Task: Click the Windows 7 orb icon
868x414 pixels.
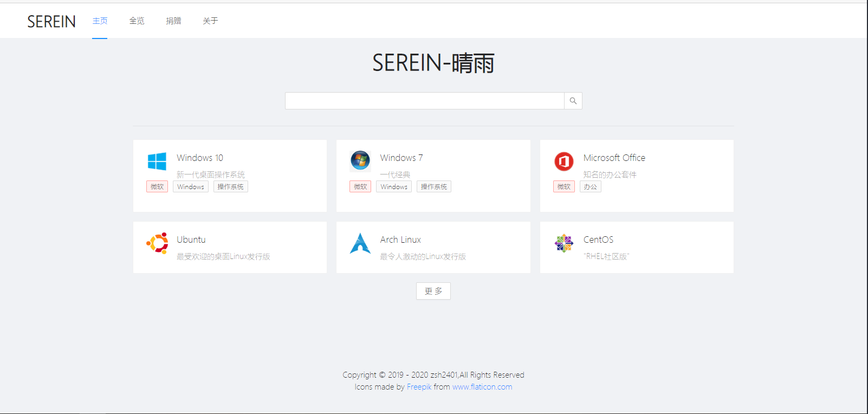Action: coord(360,160)
